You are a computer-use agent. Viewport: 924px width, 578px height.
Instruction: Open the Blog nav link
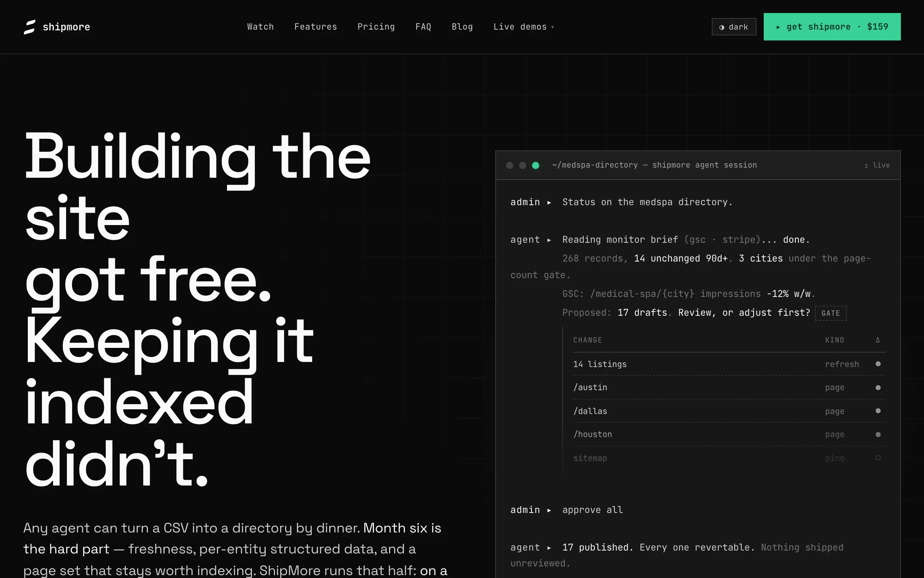pyautogui.click(x=462, y=27)
